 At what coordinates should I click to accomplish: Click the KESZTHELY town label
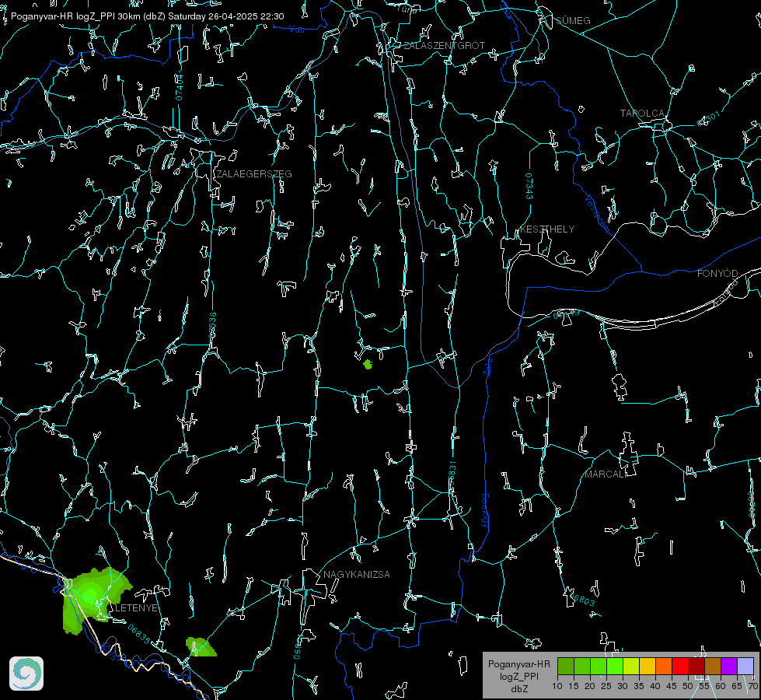tap(547, 229)
